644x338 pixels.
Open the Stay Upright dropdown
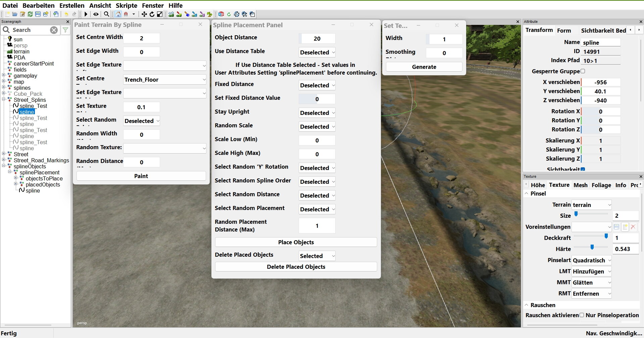pos(317,113)
